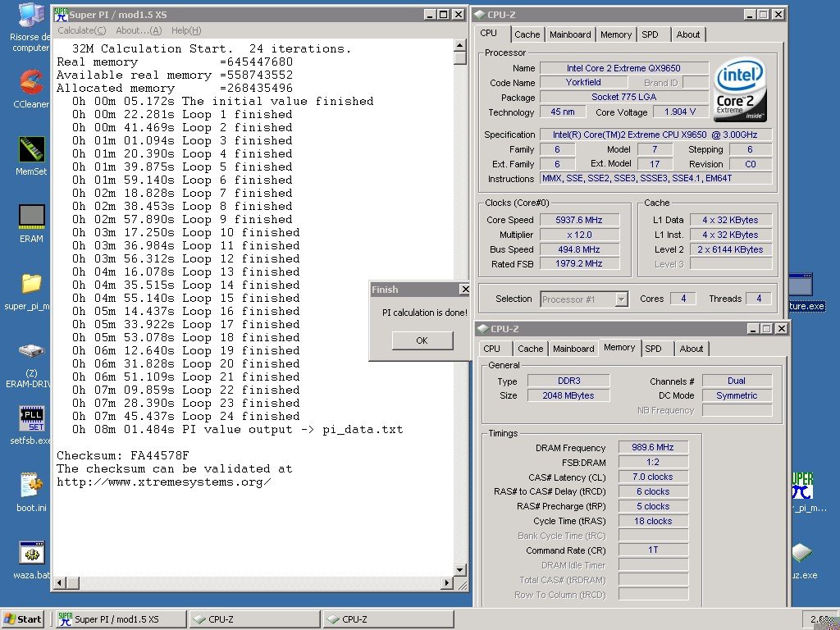Click the Channels # Dual field
Viewport: 840px width, 630px height.
pos(737,381)
